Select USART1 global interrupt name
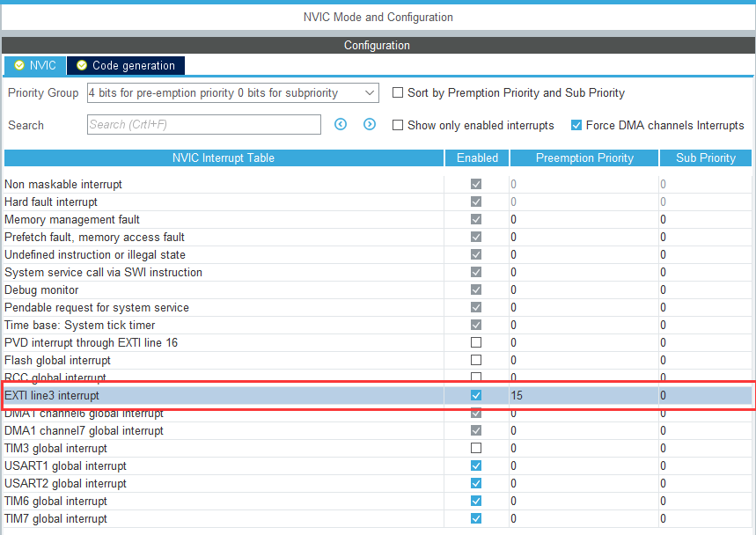The height and width of the screenshot is (535, 756). [65, 466]
